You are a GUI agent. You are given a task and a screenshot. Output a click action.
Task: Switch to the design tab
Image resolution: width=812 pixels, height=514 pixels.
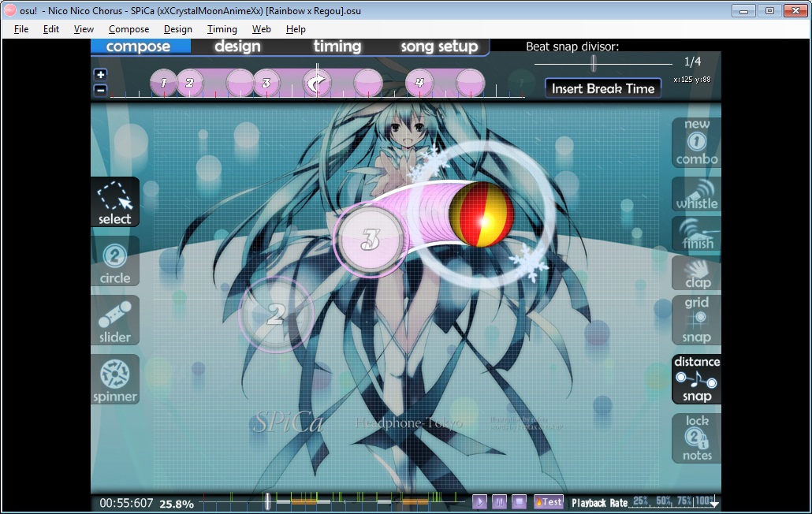pos(238,46)
